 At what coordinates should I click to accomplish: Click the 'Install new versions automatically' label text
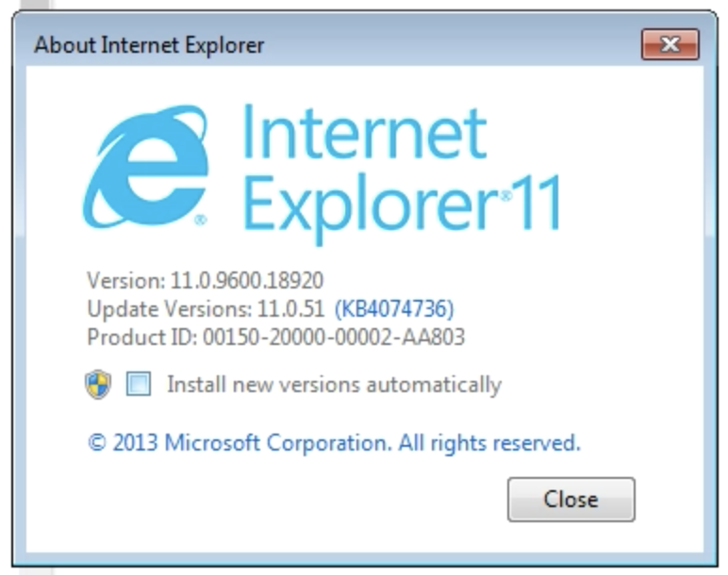(334, 385)
